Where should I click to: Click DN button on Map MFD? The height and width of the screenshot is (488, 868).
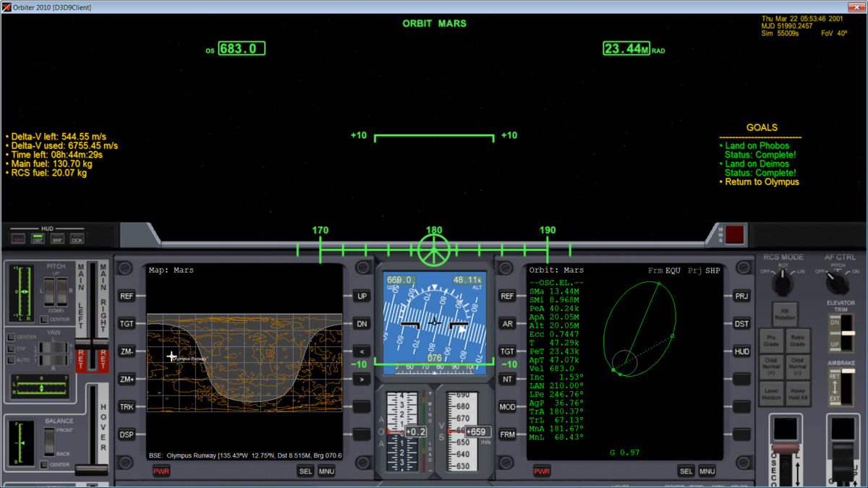click(362, 324)
